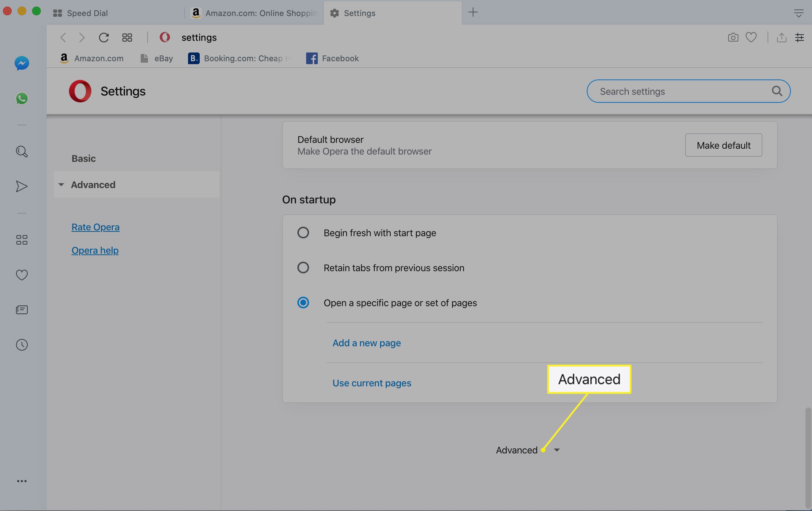812x511 pixels.
Task: Open Facebook Messenger in the sidebar
Action: point(22,63)
